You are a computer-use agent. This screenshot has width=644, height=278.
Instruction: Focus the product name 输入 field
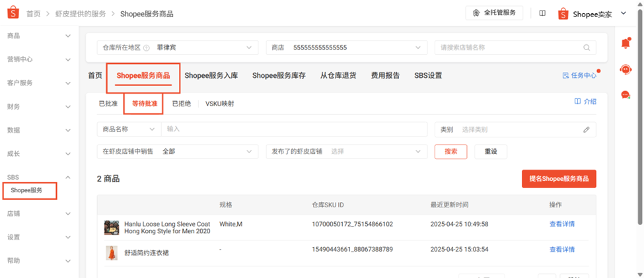pyautogui.click(x=295, y=129)
